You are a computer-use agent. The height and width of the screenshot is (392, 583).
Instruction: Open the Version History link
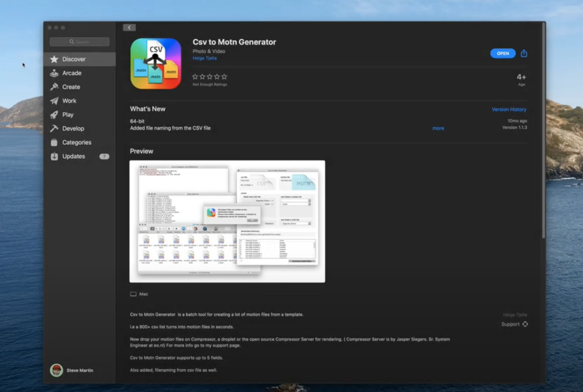coord(509,109)
